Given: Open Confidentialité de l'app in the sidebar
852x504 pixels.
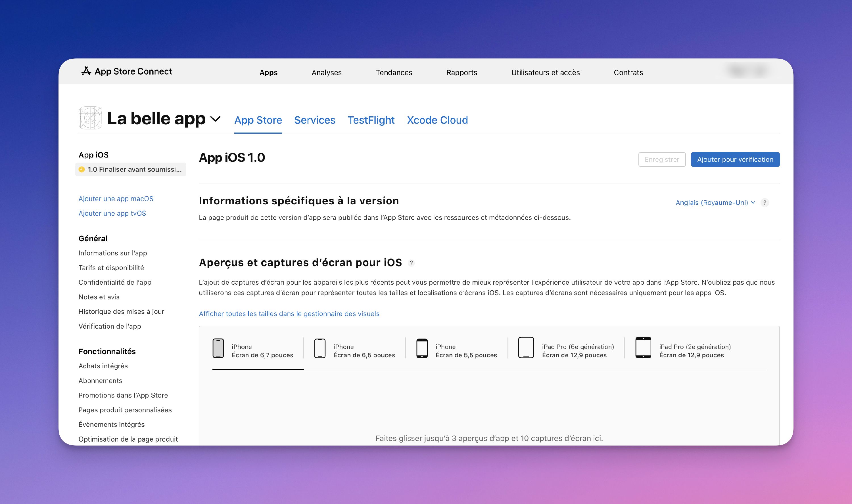Looking at the screenshot, I should (x=115, y=282).
